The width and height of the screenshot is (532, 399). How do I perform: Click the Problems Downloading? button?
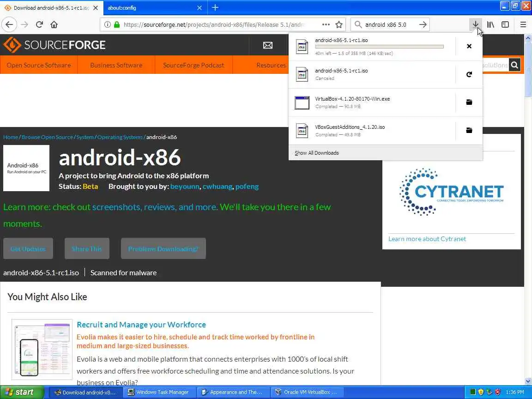click(163, 249)
